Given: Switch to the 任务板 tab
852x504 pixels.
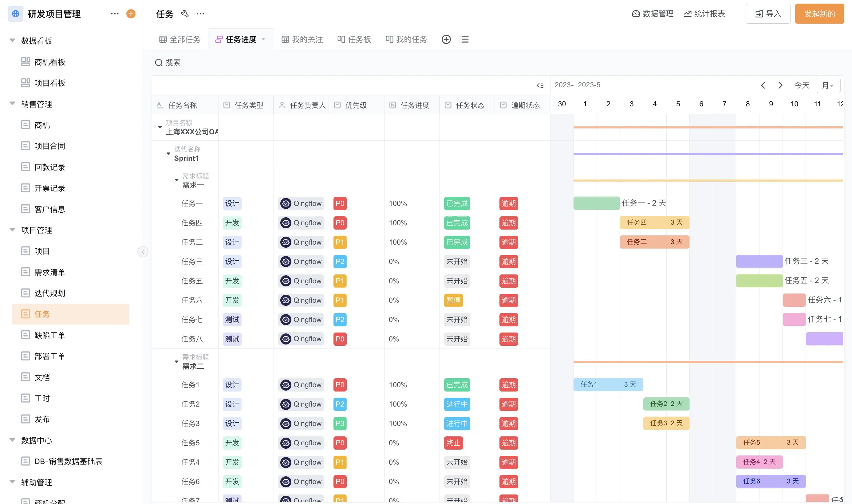Looking at the screenshot, I should (x=354, y=39).
